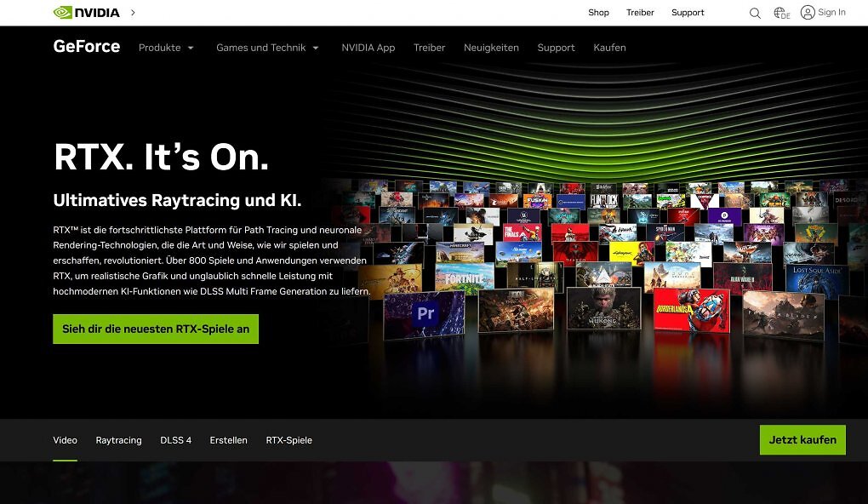Click the user account avatar icon

[x=808, y=12]
